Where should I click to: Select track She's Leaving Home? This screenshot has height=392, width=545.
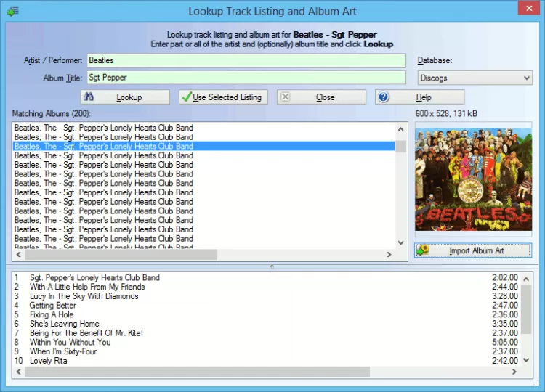[x=267, y=324]
